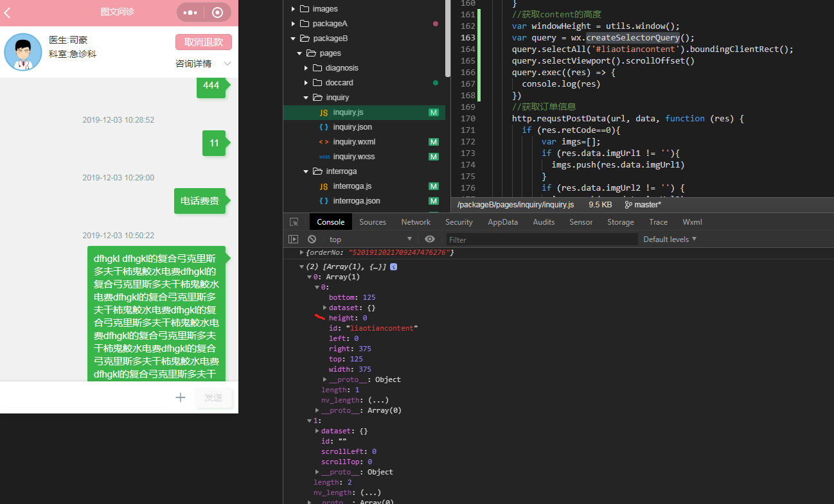834x504 pixels.
Task: Open the Default levels dropdown
Action: 670,239
